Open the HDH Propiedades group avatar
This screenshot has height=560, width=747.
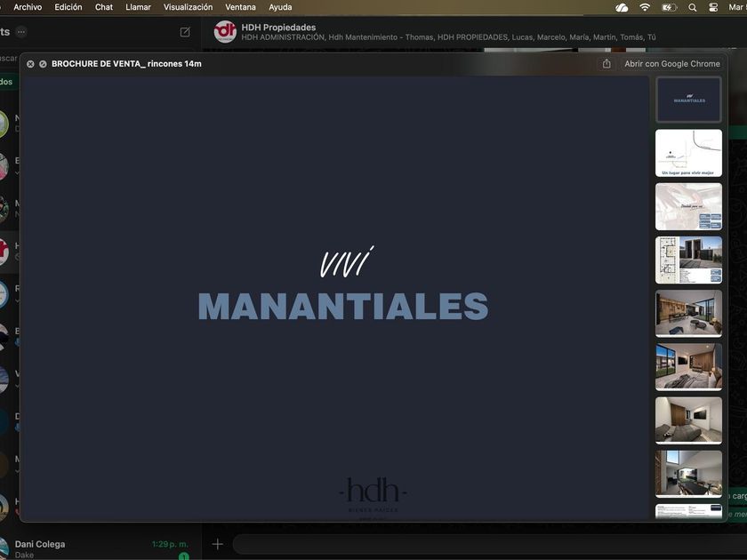[x=225, y=31]
